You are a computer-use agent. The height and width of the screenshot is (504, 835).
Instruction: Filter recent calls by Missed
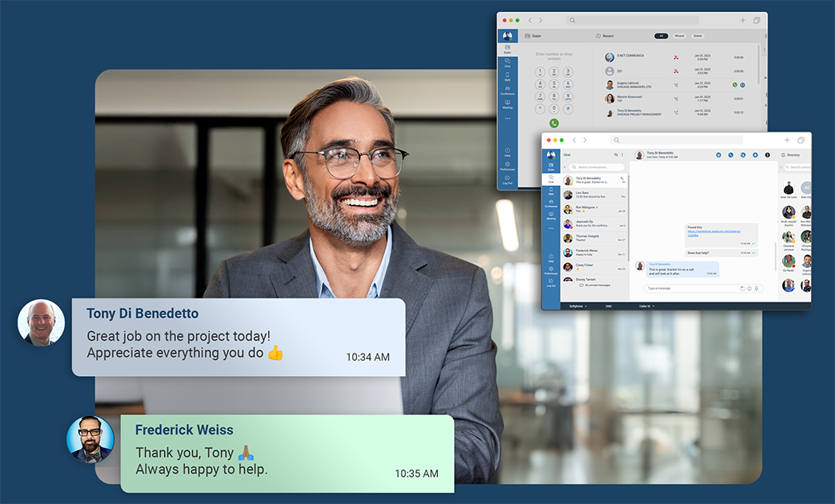[x=680, y=35]
